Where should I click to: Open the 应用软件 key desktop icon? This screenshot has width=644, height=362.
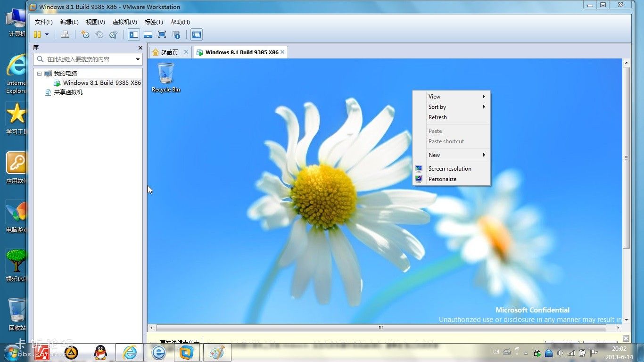(x=16, y=168)
